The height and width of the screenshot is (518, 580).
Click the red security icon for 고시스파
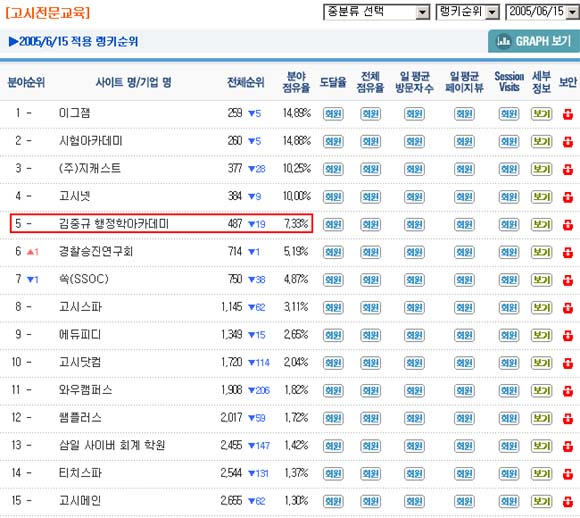(568, 308)
